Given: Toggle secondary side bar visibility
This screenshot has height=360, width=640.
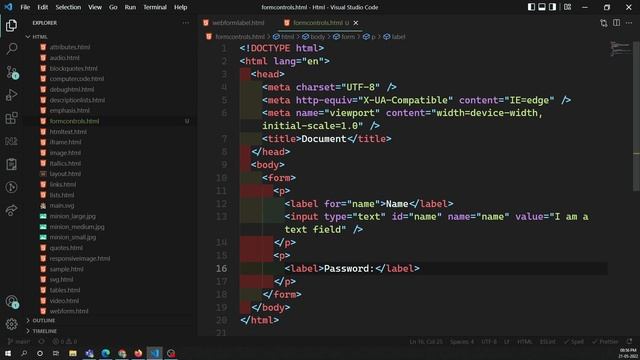Looking at the screenshot, I should 552,7.
